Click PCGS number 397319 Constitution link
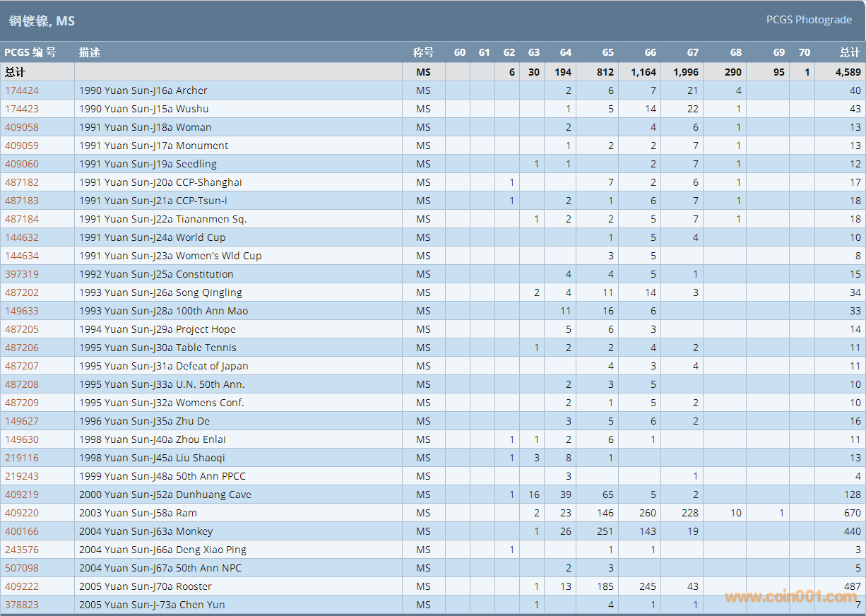866x616 pixels. [22, 274]
